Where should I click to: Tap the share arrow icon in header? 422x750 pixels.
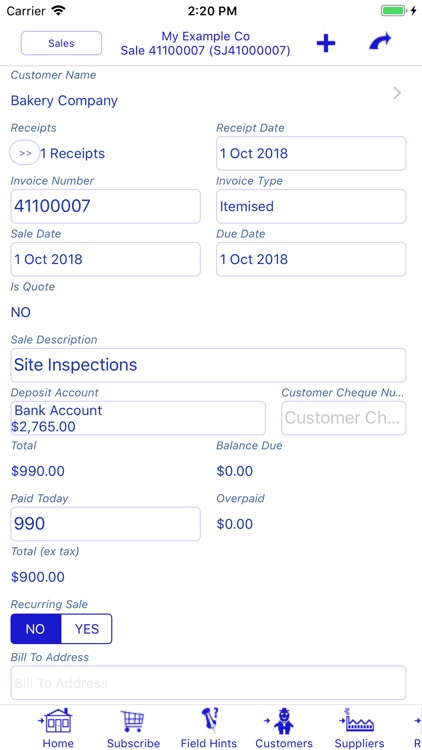pyautogui.click(x=380, y=42)
